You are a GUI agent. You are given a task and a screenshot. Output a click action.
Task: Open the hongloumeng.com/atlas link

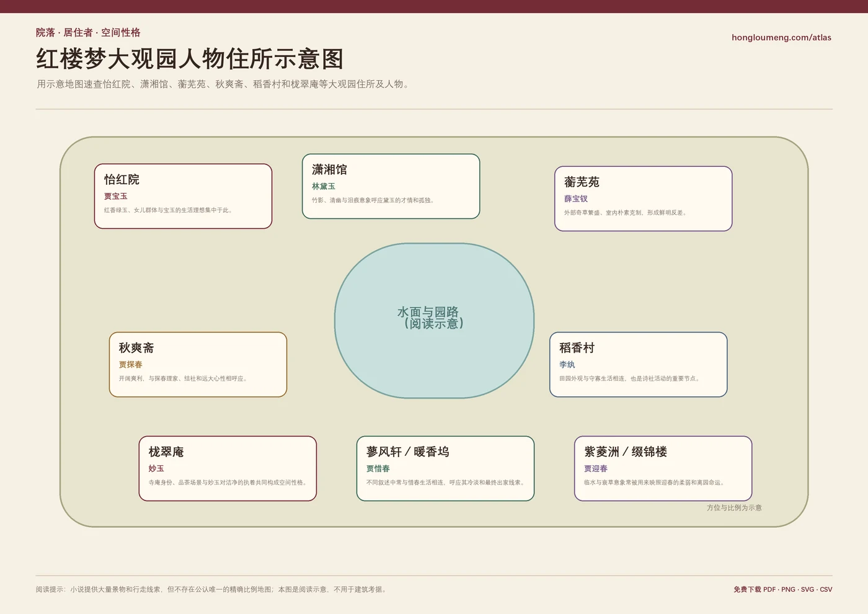point(781,37)
